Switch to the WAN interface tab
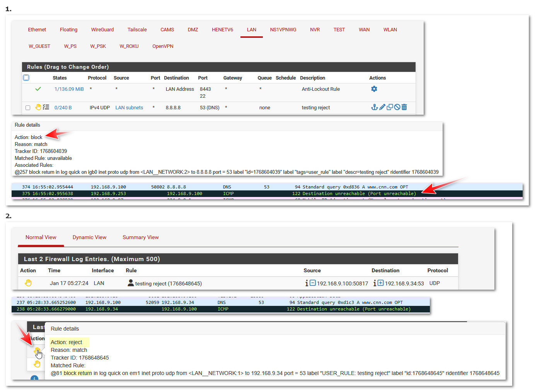 (x=364, y=30)
